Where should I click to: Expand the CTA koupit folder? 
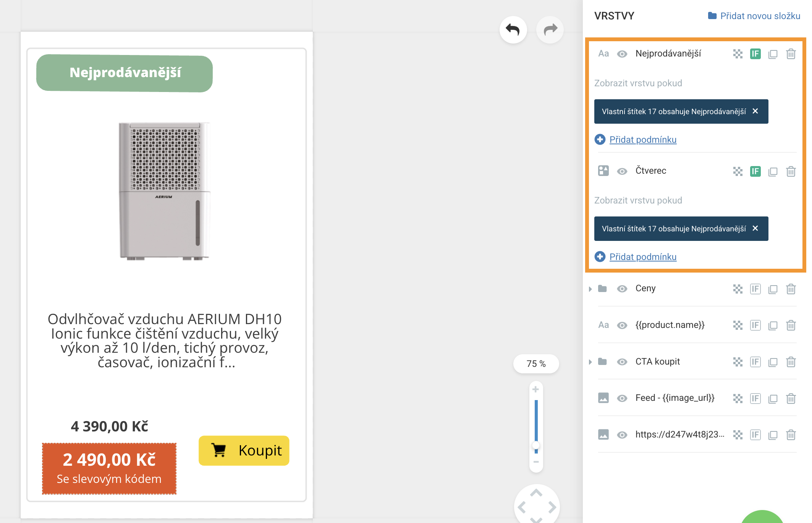click(x=590, y=362)
